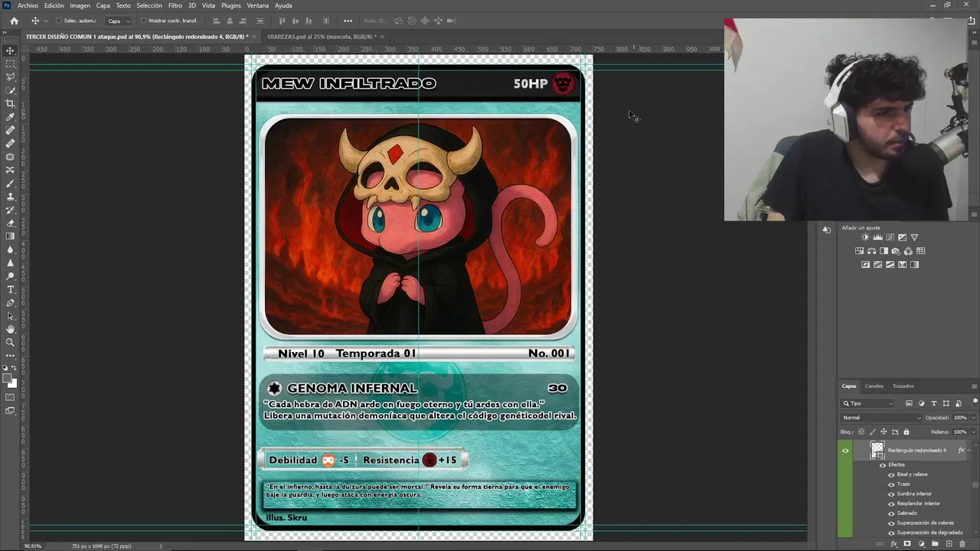
Task: Open the Ventana menu
Action: pos(258,5)
